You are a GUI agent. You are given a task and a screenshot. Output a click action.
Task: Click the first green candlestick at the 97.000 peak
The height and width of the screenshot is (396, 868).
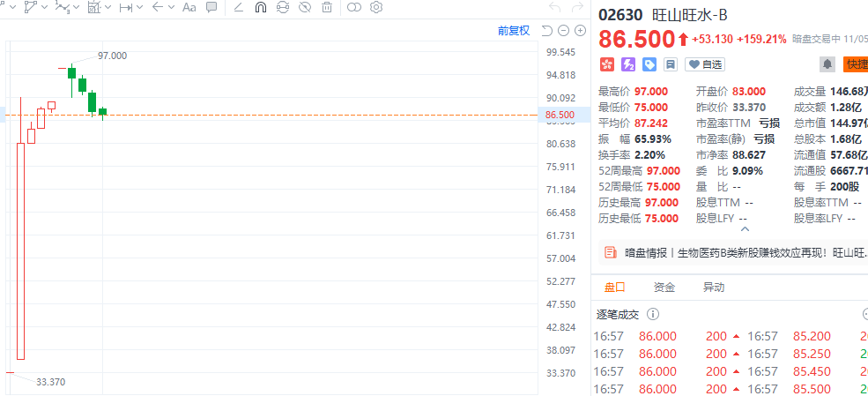(71, 72)
